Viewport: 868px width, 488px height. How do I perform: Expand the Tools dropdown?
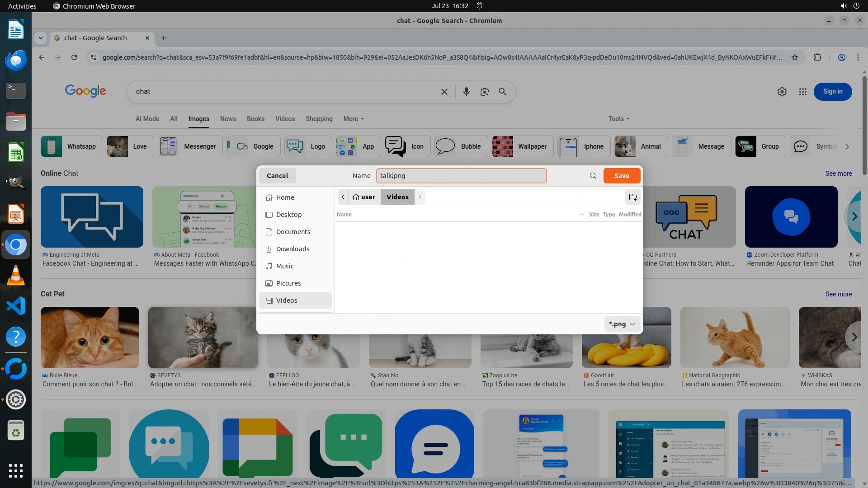coord(618,119)
